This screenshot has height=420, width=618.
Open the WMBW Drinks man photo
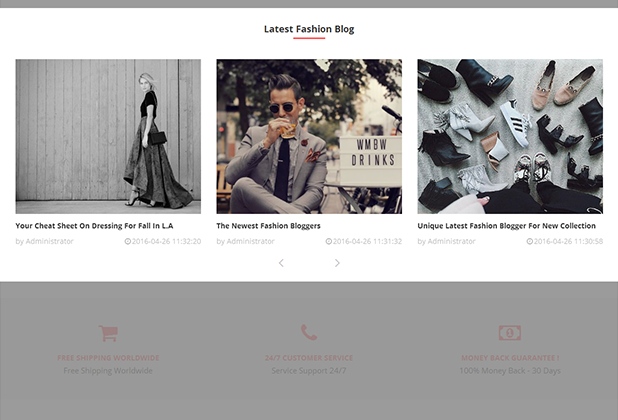[309, 136]
